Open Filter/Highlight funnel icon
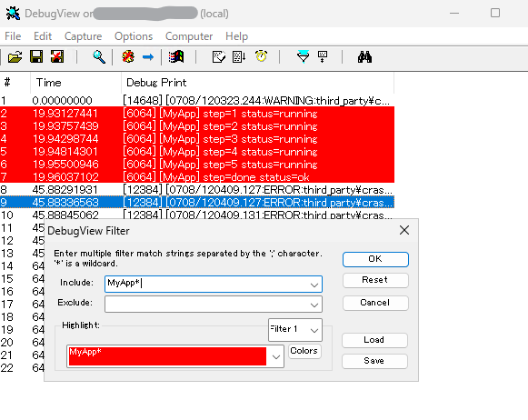The height and width of the screenshot is (420, 528). click(x=303, y=56)
